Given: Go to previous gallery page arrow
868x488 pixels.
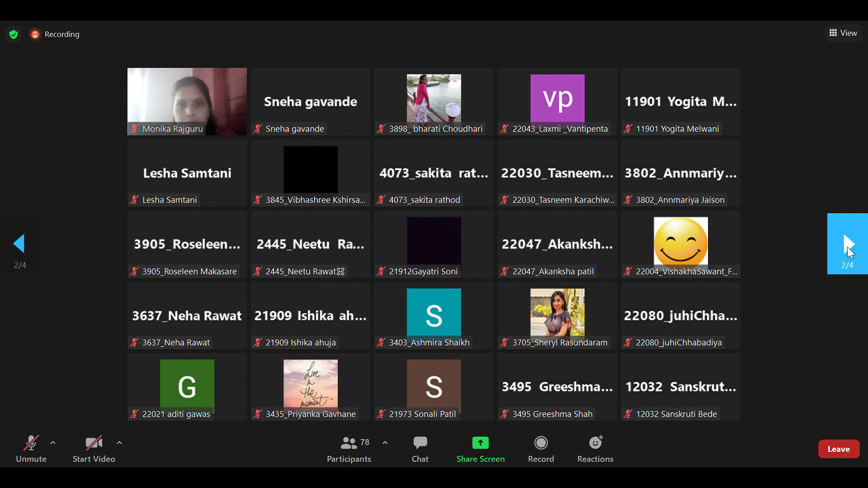Looking at the screenshot, I should point(19,244).
